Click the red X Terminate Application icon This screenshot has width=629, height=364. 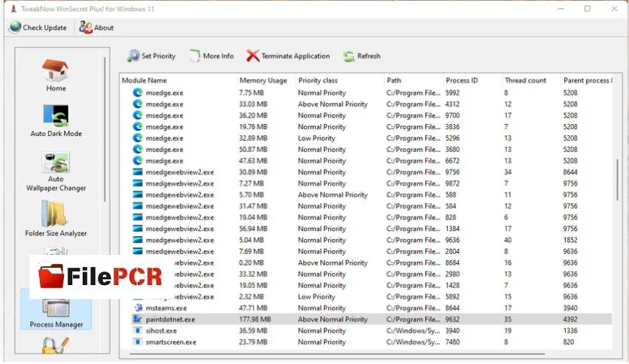click(x=253, y=56)
